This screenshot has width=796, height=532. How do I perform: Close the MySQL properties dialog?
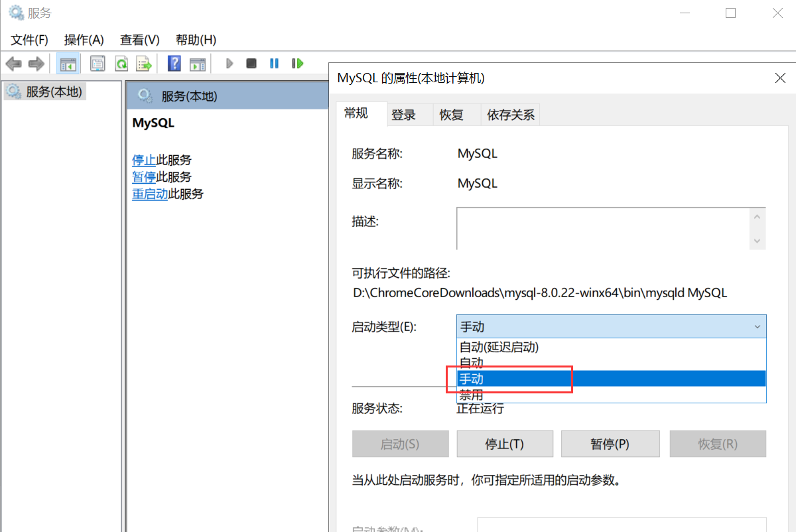780,78
